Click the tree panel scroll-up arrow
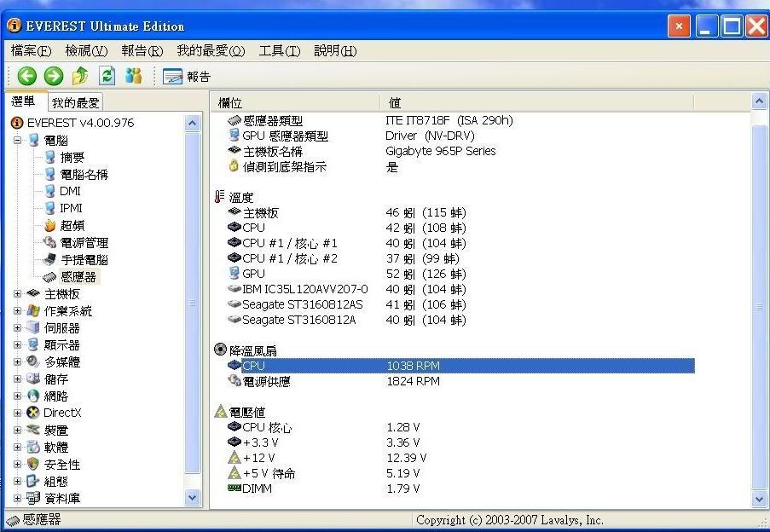Viewport: 770px width, 532px height. coord(193,123)
